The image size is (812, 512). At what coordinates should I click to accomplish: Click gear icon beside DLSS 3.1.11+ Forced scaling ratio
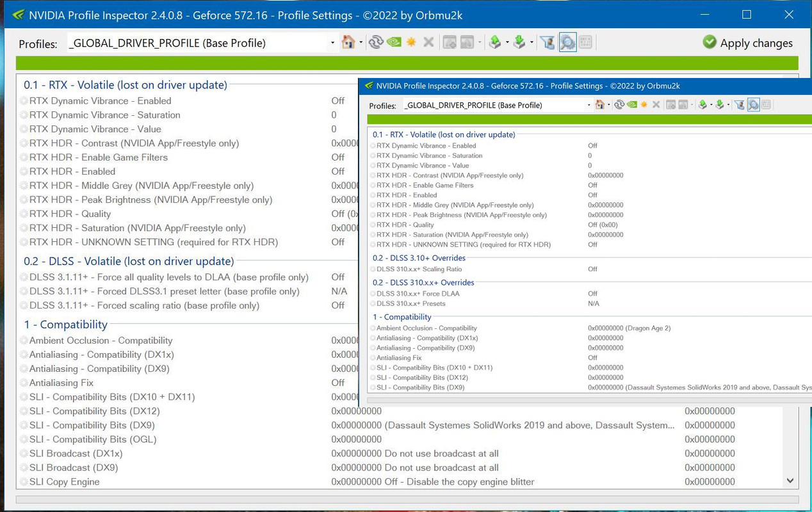point(24,305)
